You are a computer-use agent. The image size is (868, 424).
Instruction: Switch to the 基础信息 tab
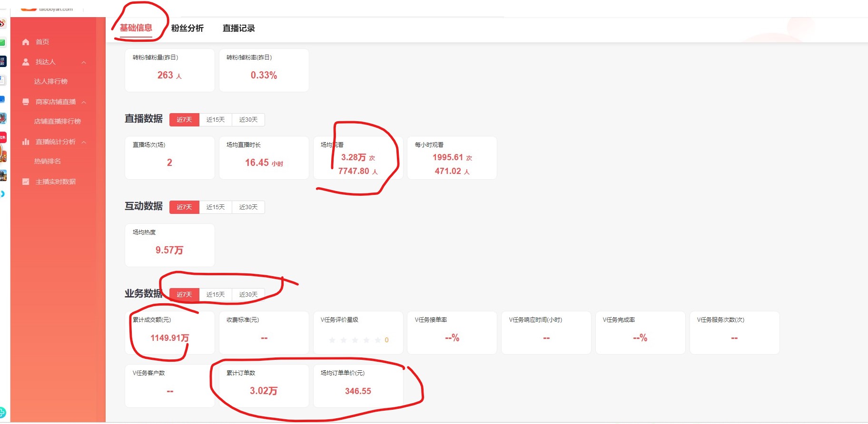click(136, 28)
